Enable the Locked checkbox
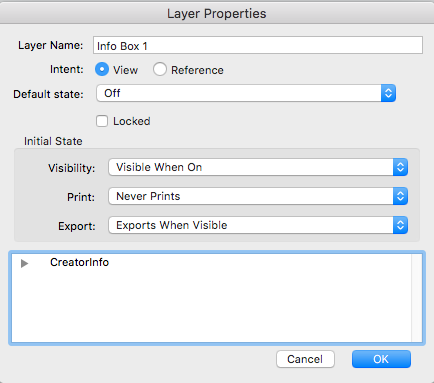The width and height of the screenshot is (434, 383). (x=102, y=121)
